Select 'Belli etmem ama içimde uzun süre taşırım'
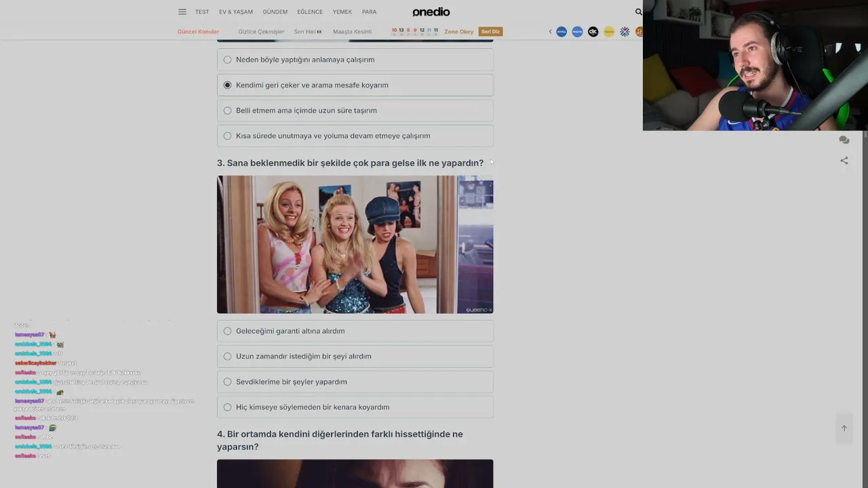This screenshot has height=488, width=868. (x=355, y=110)
